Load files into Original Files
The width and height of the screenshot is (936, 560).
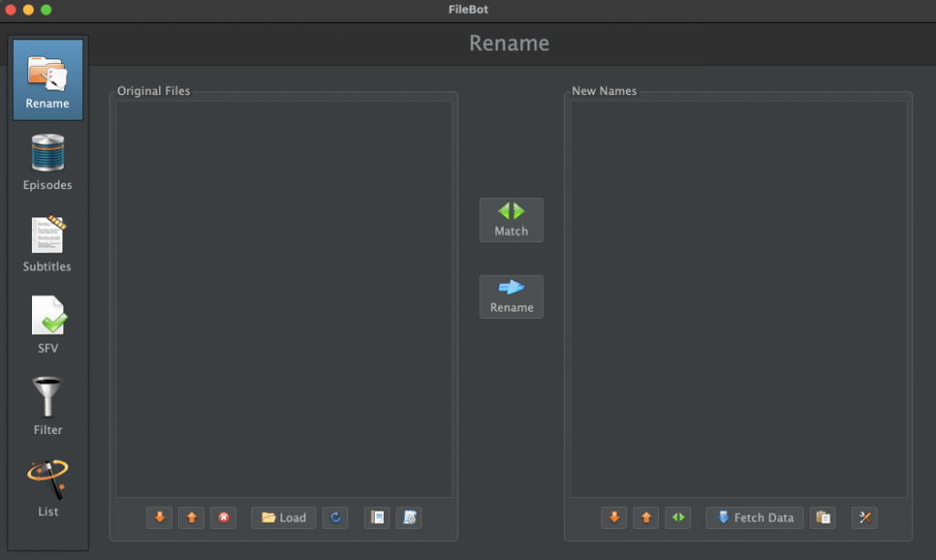[283, 518]
